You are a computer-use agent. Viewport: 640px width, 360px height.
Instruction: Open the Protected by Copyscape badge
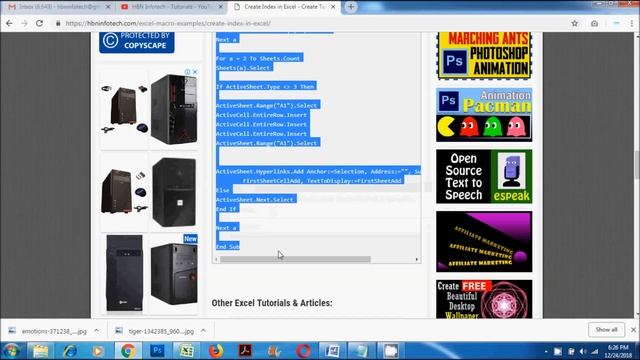click(137, 42)
